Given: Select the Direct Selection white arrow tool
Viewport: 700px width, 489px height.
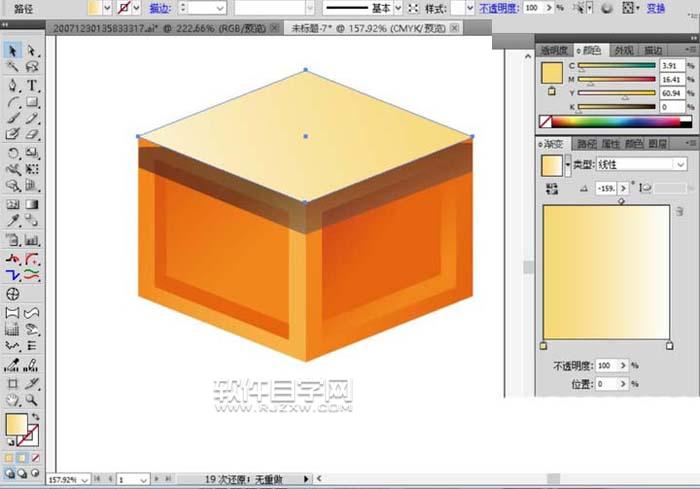Looking at the screenshot, I should pyautogui.click(x=32, y=50).
